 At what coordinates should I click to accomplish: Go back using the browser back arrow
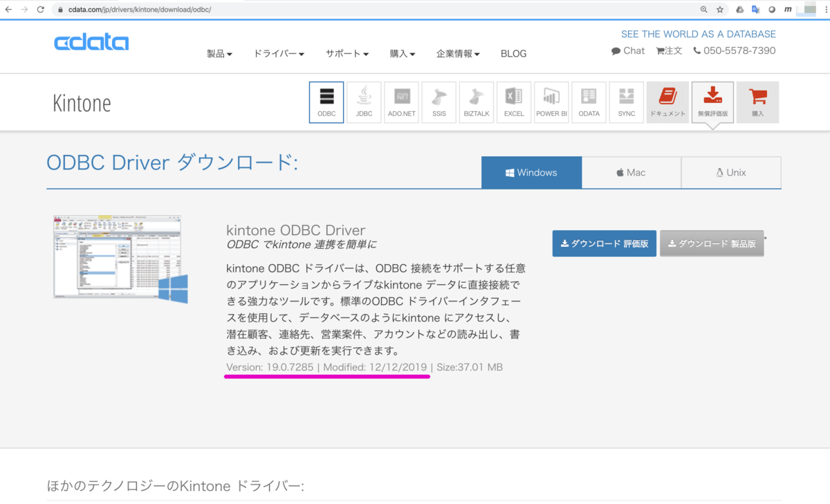pos(8,10)
